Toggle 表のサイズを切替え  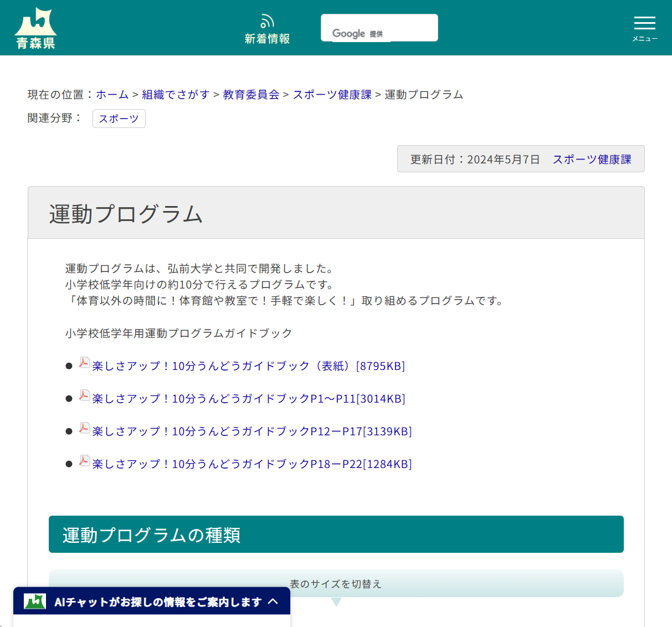336,583
